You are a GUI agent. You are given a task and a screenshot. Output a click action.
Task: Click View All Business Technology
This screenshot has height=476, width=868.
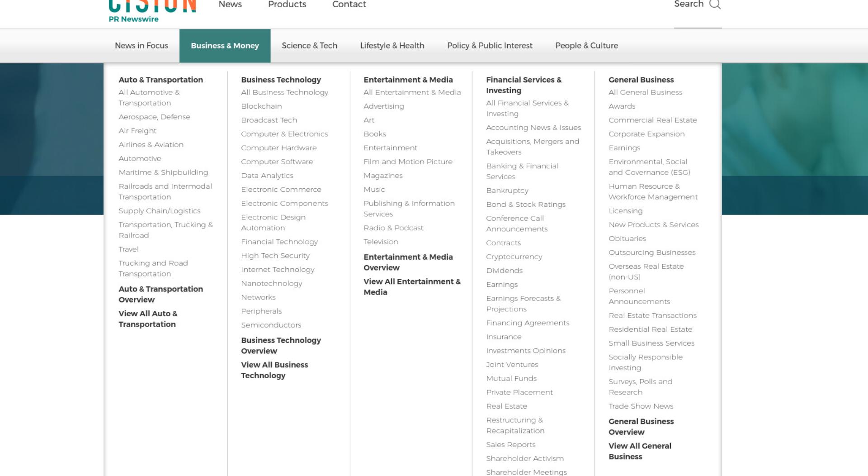(x=274, y=370)
